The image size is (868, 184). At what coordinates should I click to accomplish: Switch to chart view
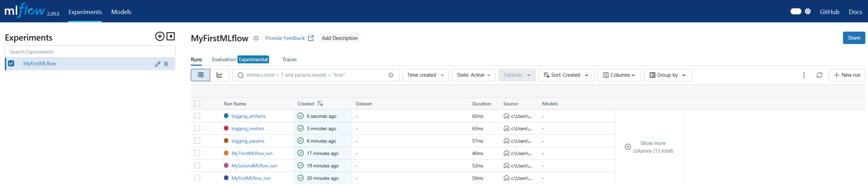point(219,75)
